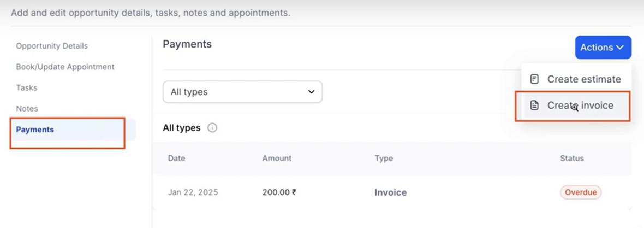Screen dimensions: 644x228
Task: Open the Invoice entry in the Type column
Action: [390, 192]
